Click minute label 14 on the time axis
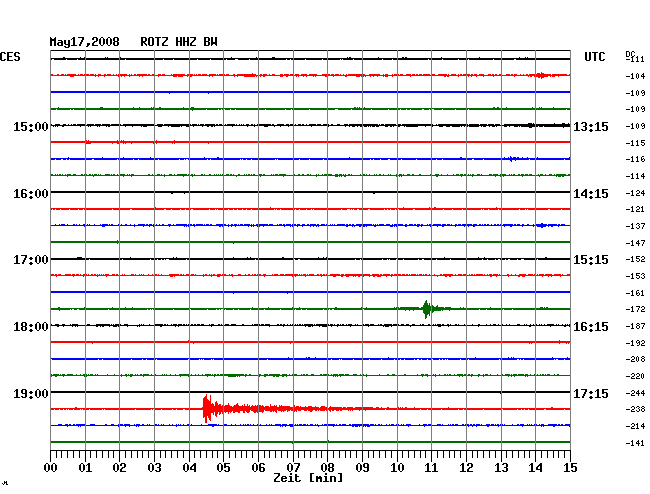The image size is (650, 494). point(535,468)
